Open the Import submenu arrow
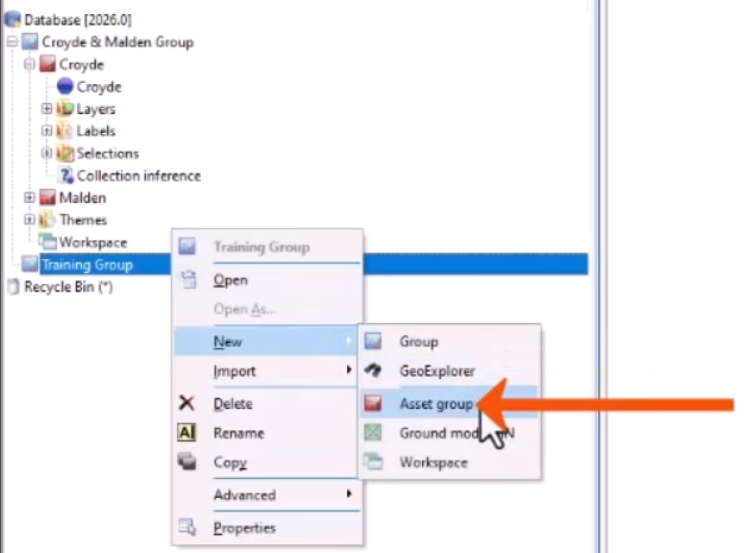Screen dimensions: 744x553 (x=349, y=369)
